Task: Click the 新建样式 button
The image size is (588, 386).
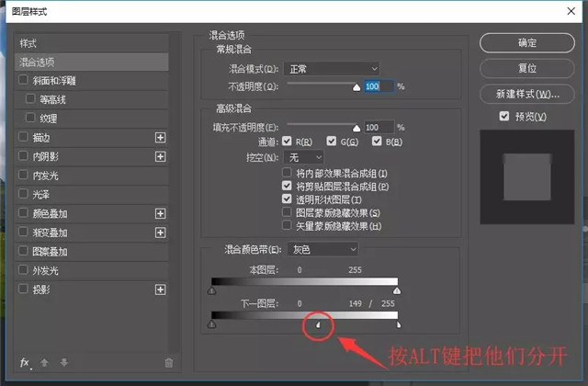Action: (526, 94)
